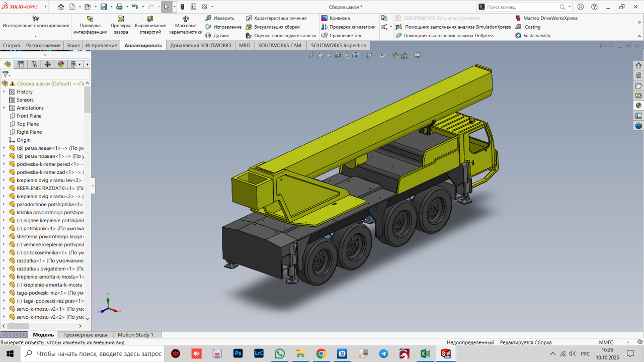644x362 pixels.
Task: Expand the History tree node
Action: pos(4,92)
